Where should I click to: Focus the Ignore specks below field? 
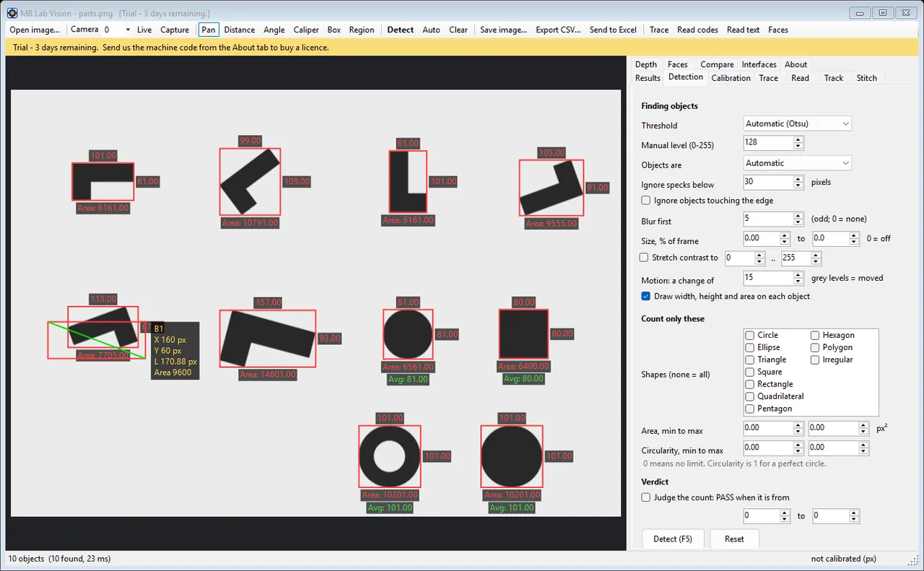point(768,183)
